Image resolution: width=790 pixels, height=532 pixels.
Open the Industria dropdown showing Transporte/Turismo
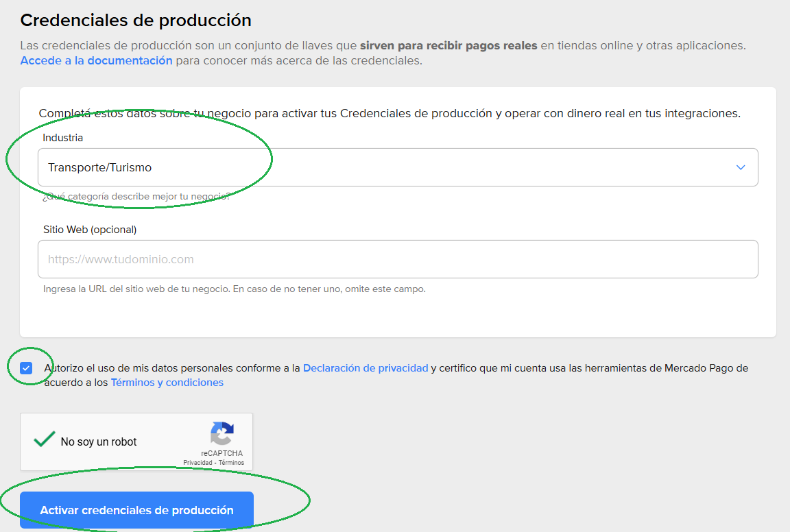pyautogui.click(x=398, y=167)
